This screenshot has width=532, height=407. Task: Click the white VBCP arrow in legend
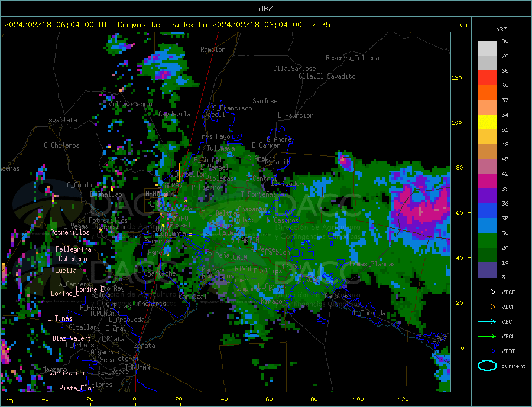[487, 292]
